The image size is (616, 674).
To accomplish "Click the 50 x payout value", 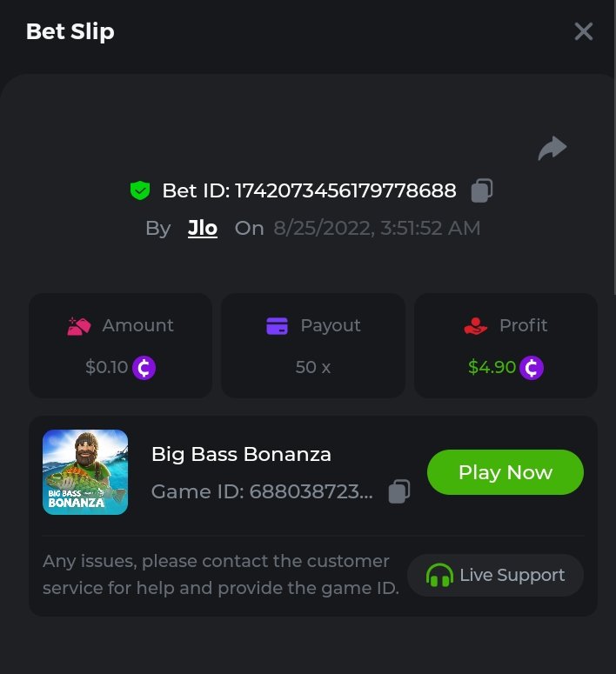I will click(313, 367).
